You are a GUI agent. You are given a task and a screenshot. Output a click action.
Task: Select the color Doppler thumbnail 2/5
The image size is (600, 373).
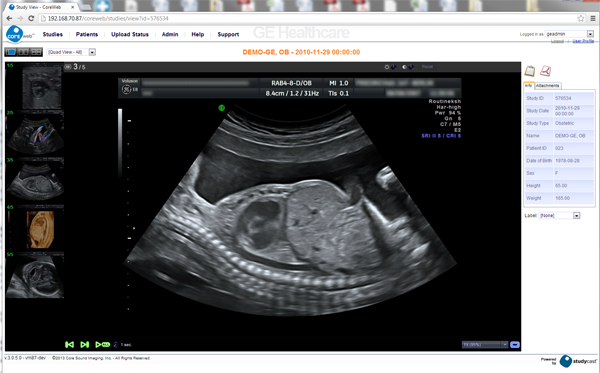[x=35, y=133]
